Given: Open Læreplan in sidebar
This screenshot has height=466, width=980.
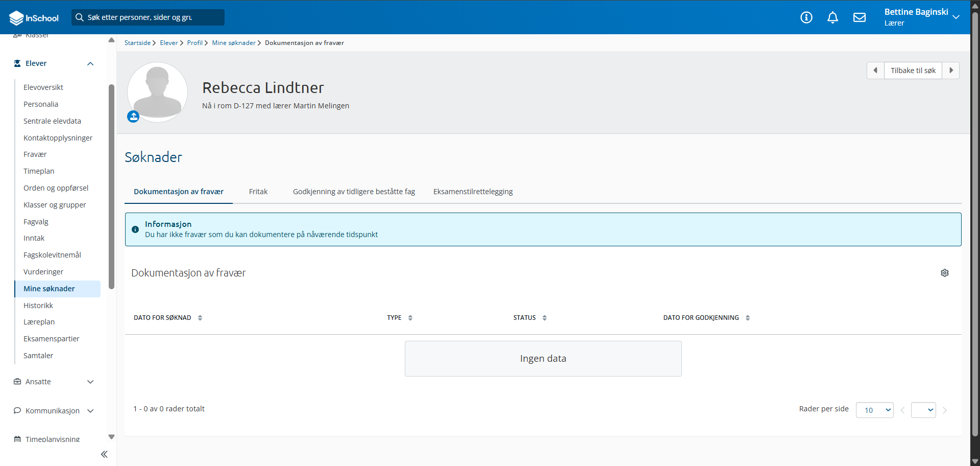Looking at the screenshot, I should (x=39, y=322).
